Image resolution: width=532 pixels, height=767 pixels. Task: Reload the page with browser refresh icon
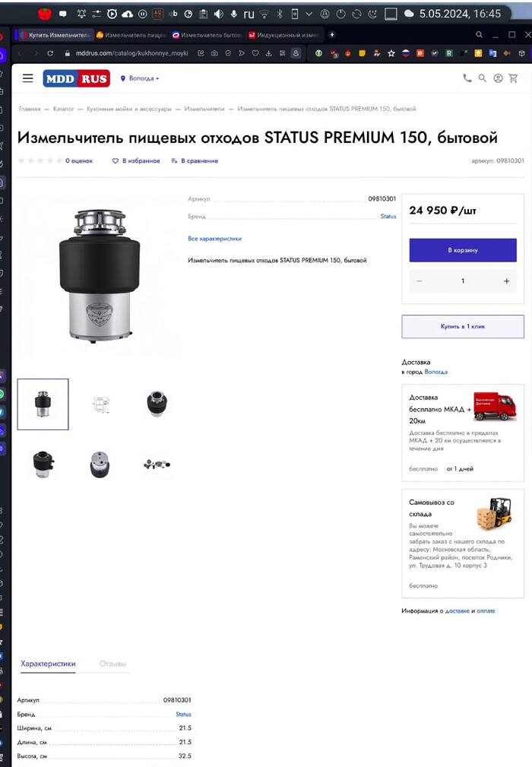(50, 52)
